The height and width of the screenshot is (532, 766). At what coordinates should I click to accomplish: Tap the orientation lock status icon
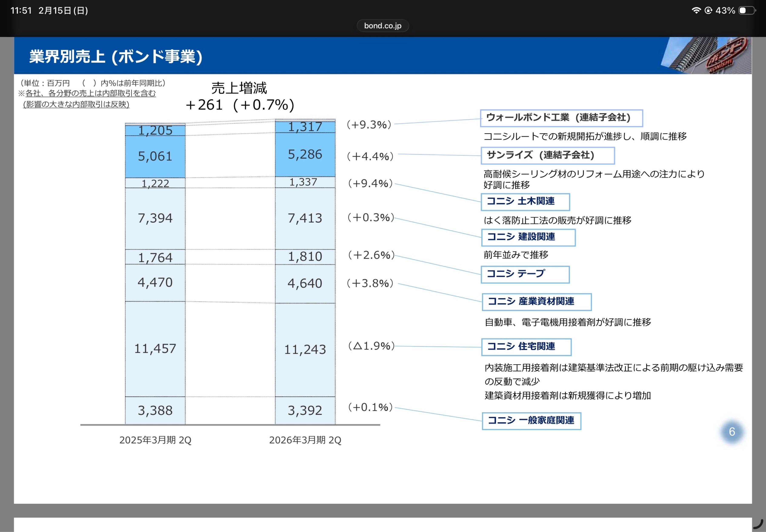(x=708, y=10)
